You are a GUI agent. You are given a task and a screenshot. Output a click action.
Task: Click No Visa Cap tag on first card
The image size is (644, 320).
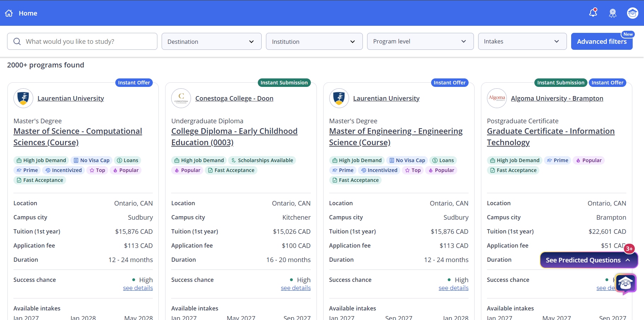pyautogui.click(x=91, y=160)
